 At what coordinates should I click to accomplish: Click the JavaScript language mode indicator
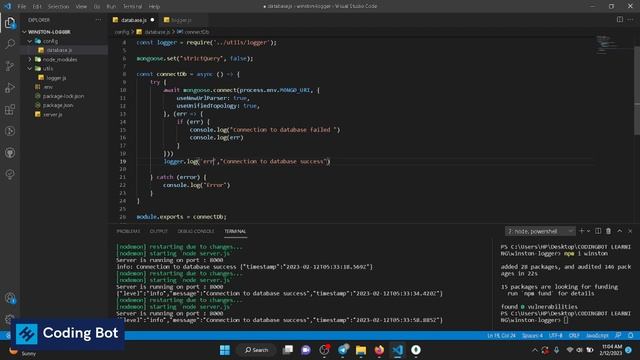[x=597, y=336]
